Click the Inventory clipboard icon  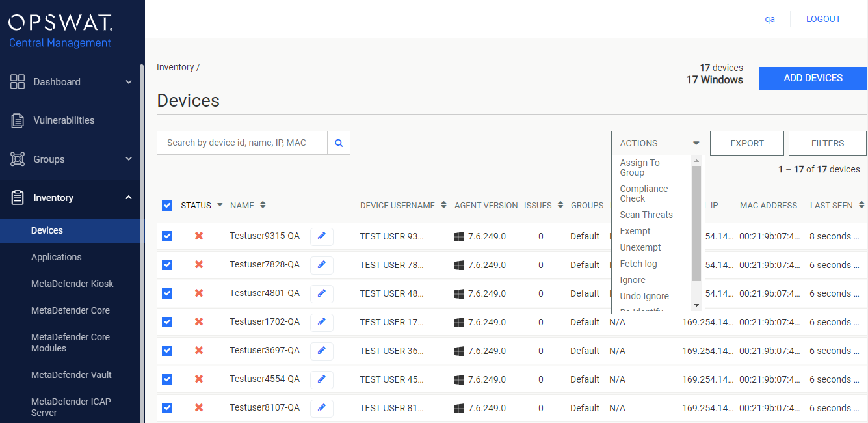point(18,198)
